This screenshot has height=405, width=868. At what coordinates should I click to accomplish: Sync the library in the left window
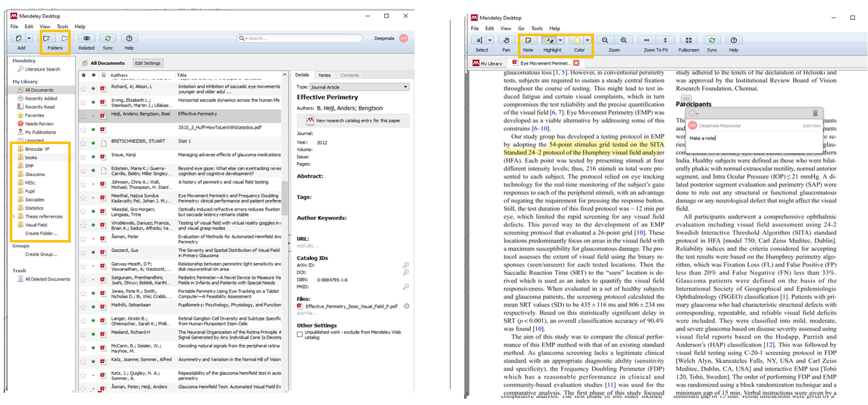click(108, 39)
